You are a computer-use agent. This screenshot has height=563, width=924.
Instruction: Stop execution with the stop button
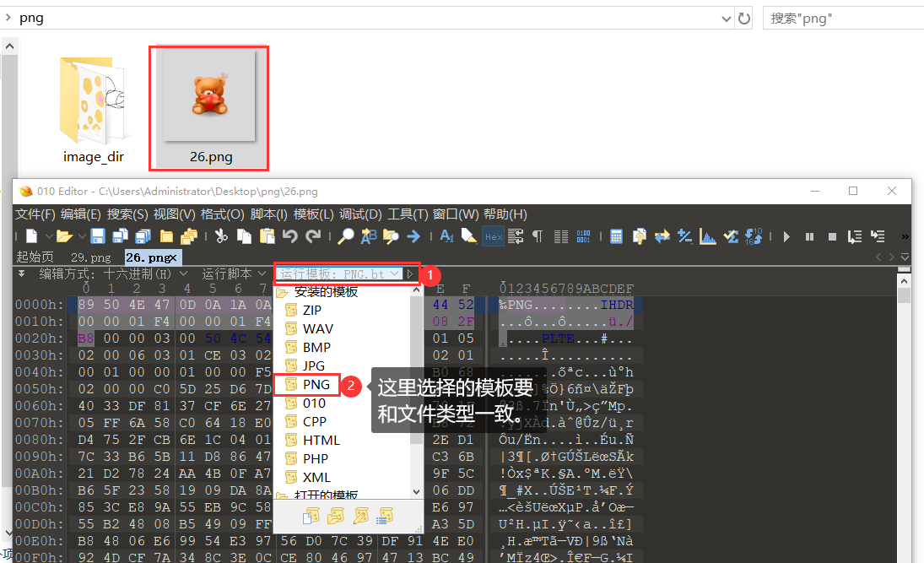[832, 236]
